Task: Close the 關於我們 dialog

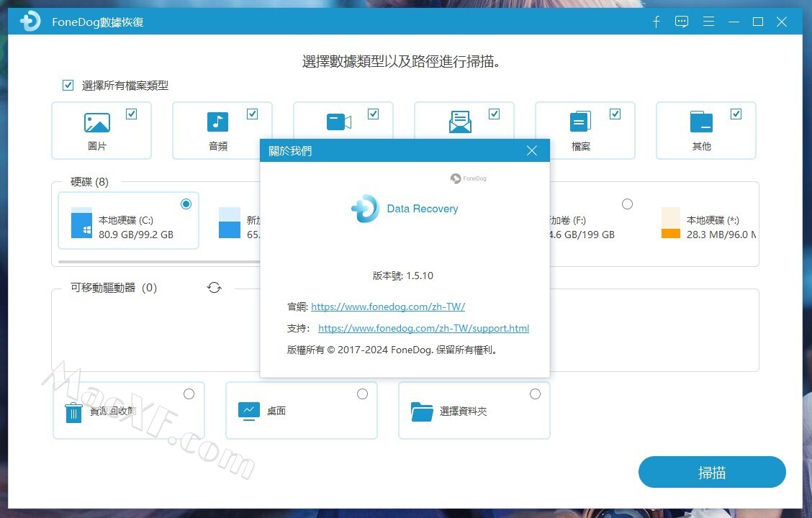Action: point(532,150)
